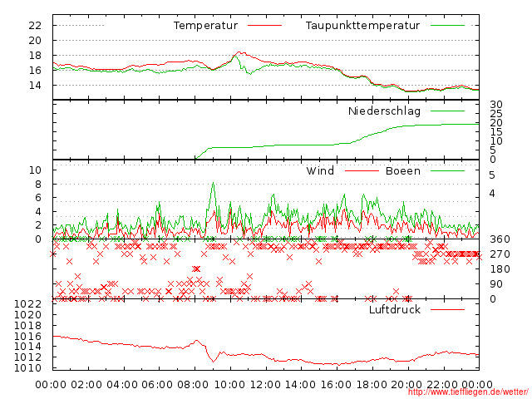Open the tieffliegen.de/wetter link
The image size is (532, 399).
468,392
